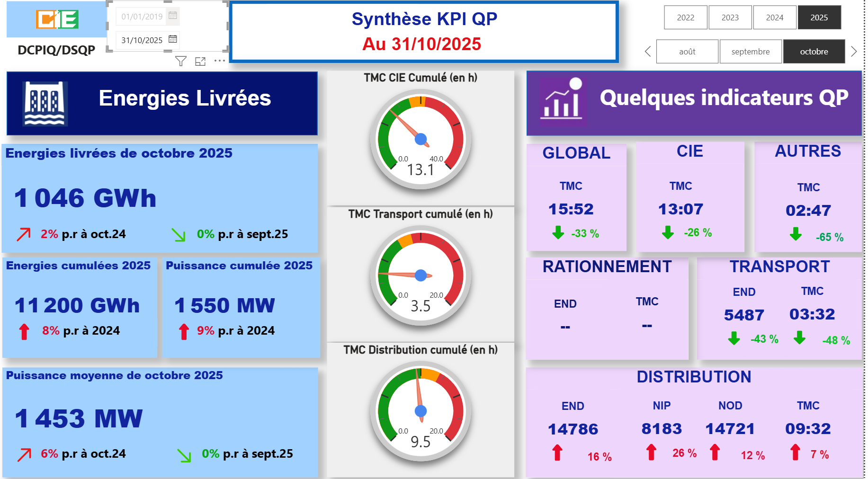Image resolution: width=868 pixels, height=479 pixels.
Task: Click the left chevron for earlier months
Action: 647,51
